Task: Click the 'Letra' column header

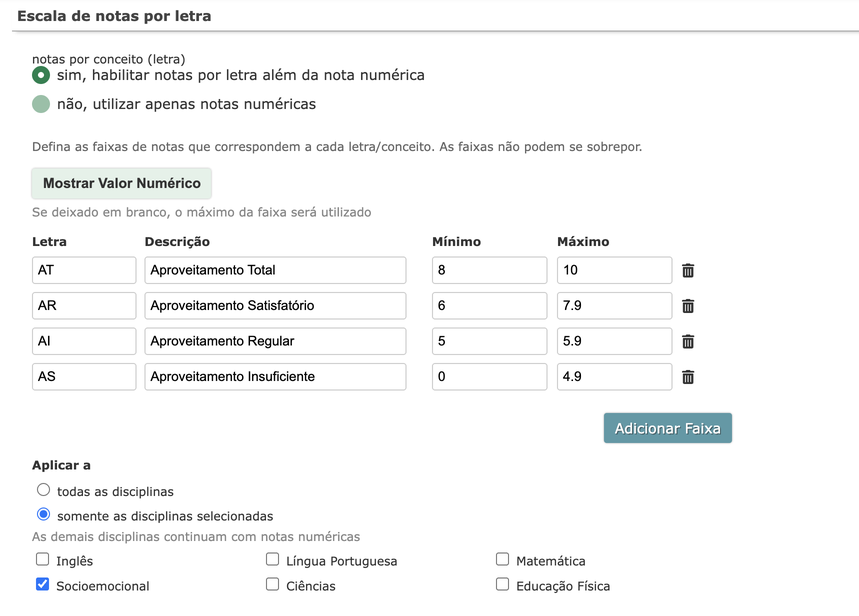Action: click(x=49, y=242)
